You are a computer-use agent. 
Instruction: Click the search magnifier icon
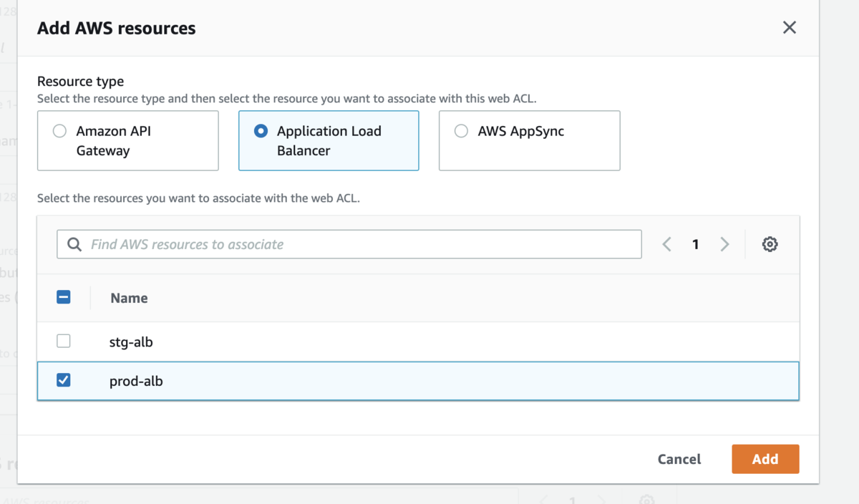[74, 244]
